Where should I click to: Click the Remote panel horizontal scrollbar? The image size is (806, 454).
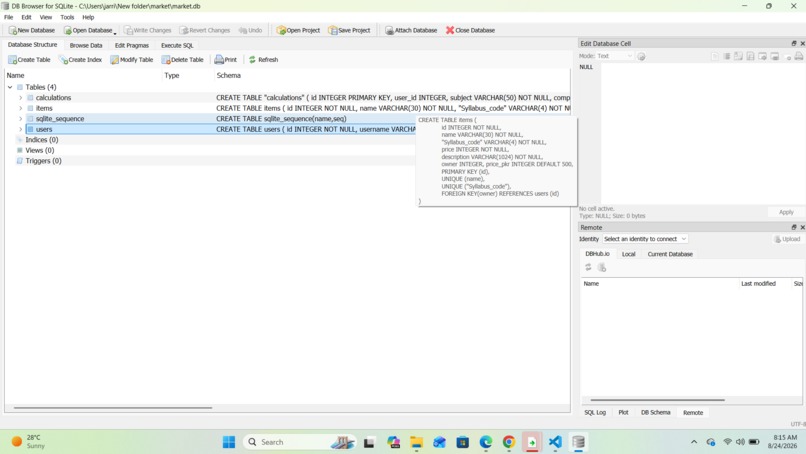[x=657, y=399]
